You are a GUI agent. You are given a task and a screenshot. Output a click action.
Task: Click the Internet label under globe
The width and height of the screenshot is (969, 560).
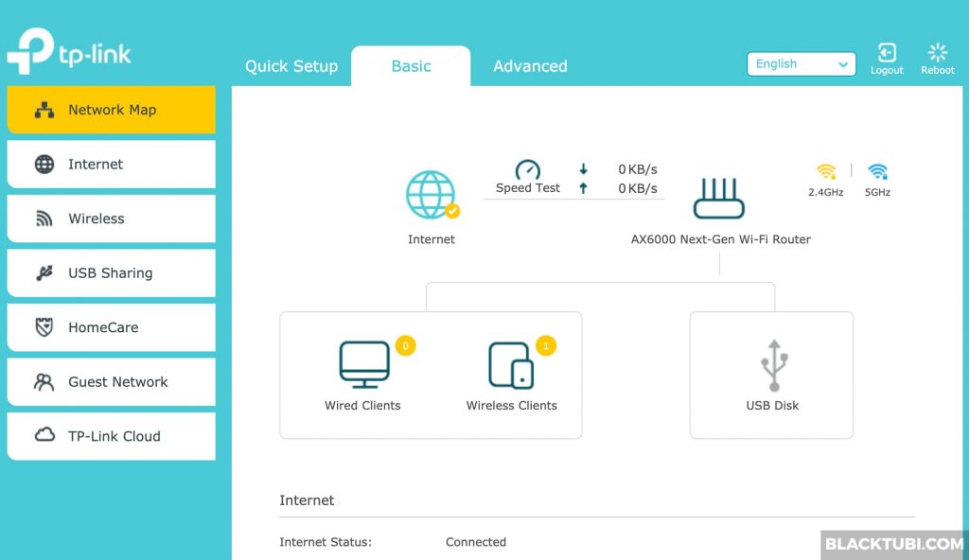[432, 239]
